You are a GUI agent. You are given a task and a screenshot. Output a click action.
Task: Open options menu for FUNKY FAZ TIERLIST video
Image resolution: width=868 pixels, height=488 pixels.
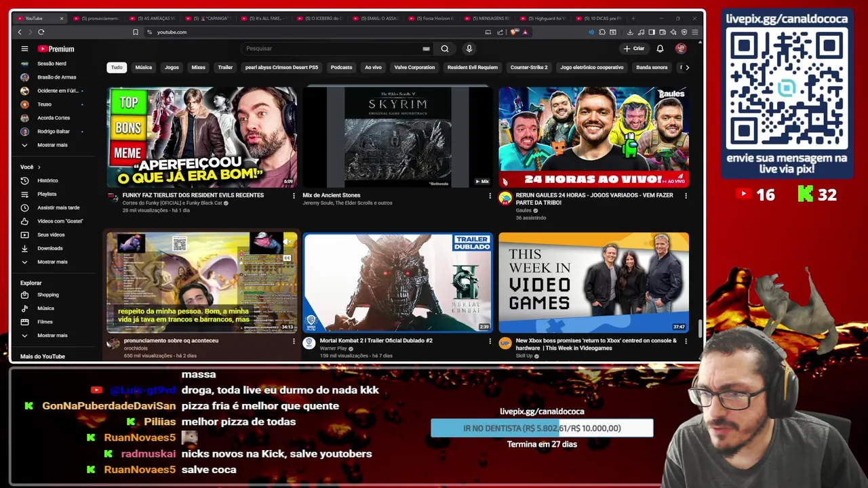294,196
